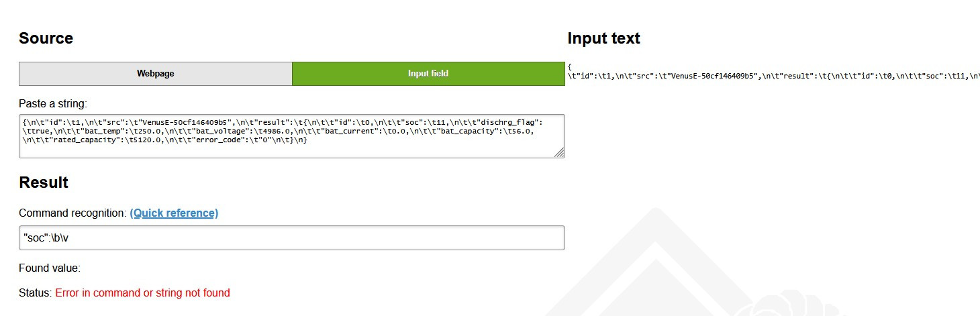Screen dimensions: 980x316
Task: Click the Command recognition label text
Action: (x=72, y=213)
